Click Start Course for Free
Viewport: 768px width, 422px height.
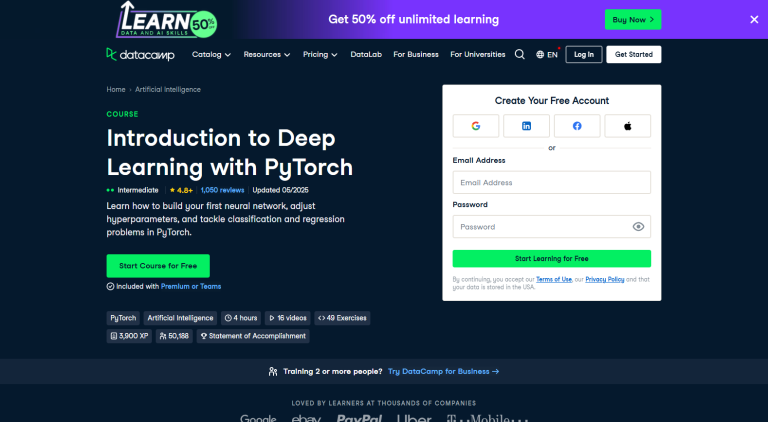pos(158,266)
